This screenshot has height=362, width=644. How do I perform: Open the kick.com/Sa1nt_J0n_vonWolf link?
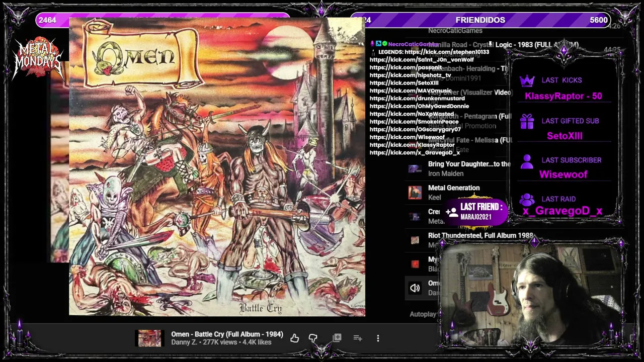pyautogui.click(x=422, y=60)
